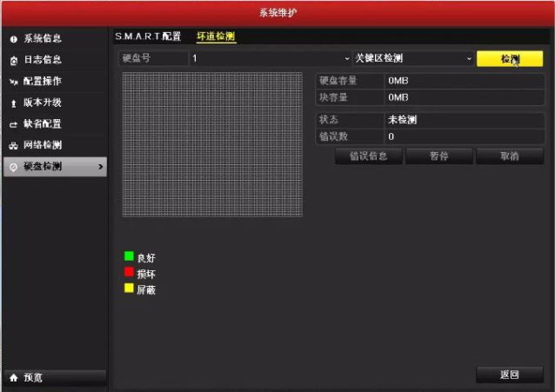
Task: Click the 网络检测 network icon
Action: tap(13, 145)
